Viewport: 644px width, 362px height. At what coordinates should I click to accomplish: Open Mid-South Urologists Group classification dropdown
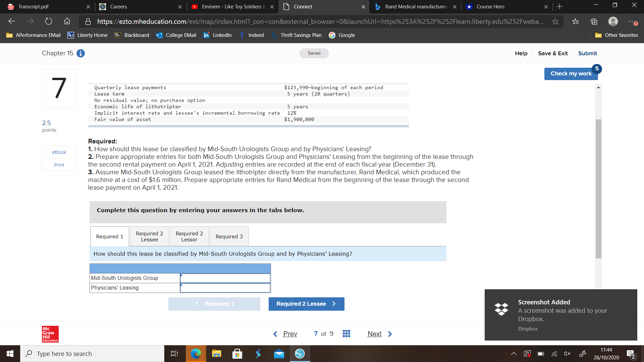[225, 278]
